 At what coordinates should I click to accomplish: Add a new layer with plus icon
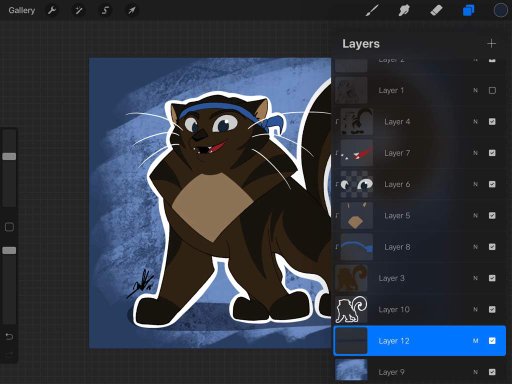(491, 44)
